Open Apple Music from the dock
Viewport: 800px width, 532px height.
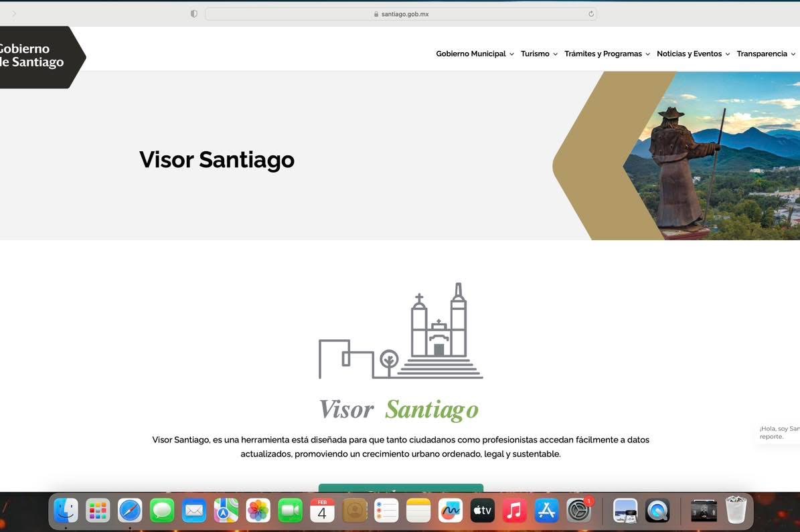514,511
